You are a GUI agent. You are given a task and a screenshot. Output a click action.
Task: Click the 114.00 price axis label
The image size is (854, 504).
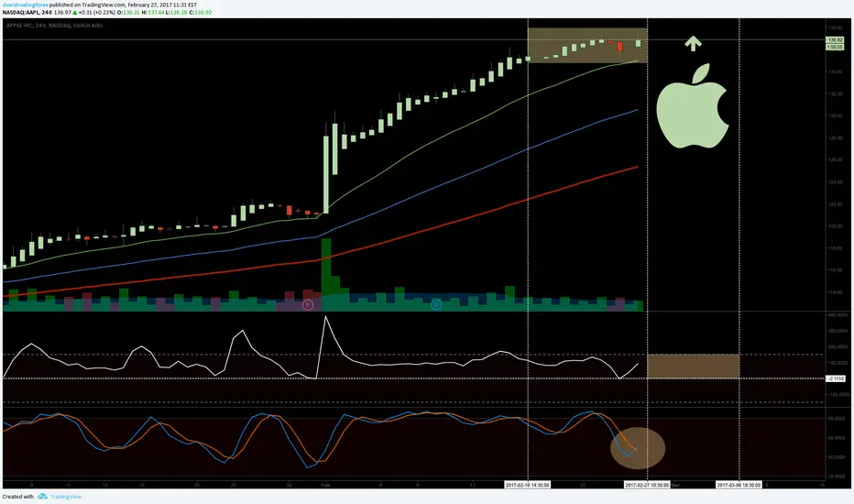[x=836, y=292]
